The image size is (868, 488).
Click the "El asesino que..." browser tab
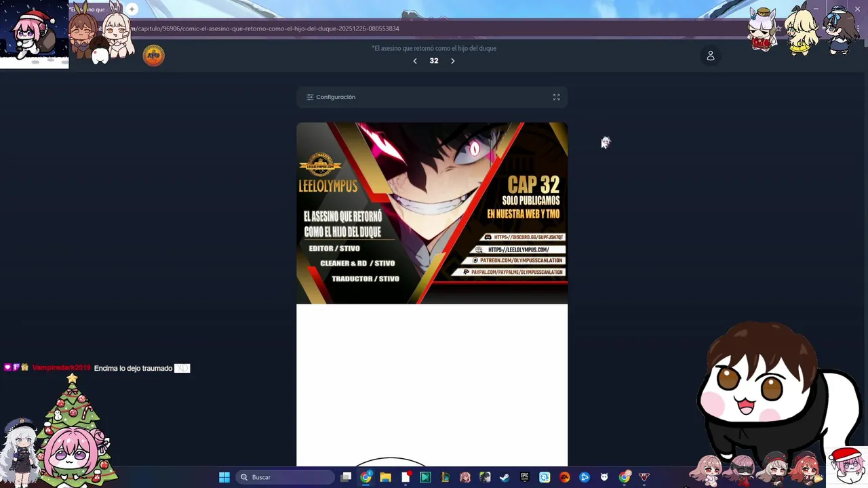pos(96,9)
